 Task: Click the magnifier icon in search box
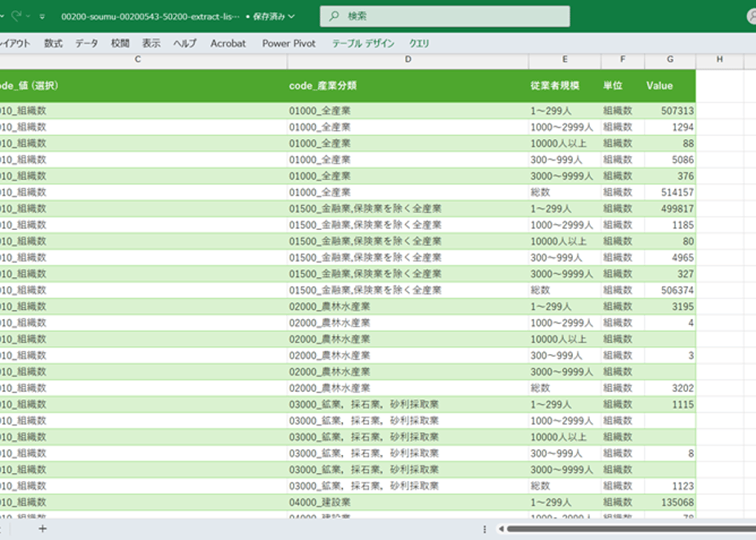(334, 16)
